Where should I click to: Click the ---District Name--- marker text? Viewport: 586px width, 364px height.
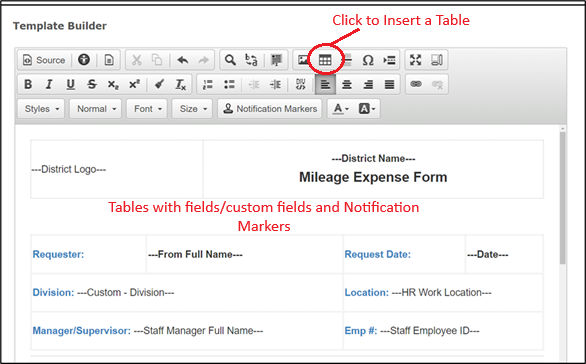point(373,158)
